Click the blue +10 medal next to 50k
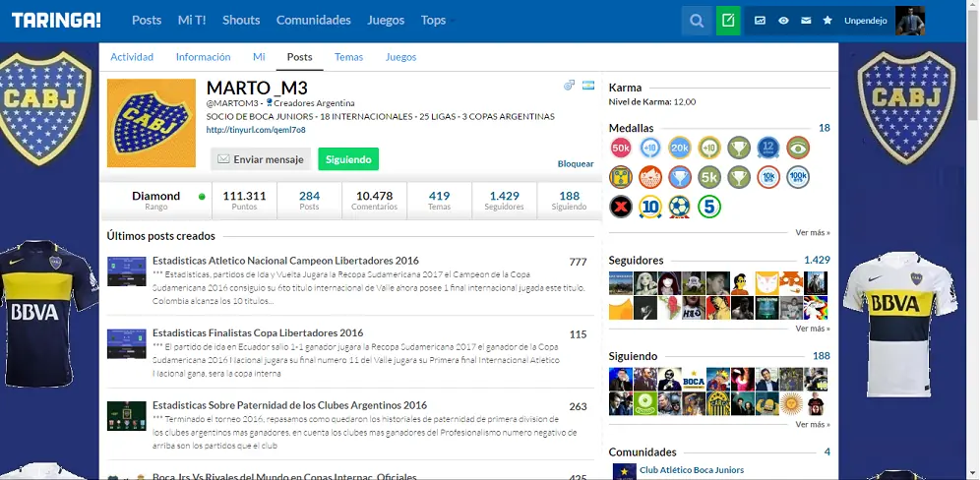This screenshot has height=480, width=980. (x=650, y=149)
